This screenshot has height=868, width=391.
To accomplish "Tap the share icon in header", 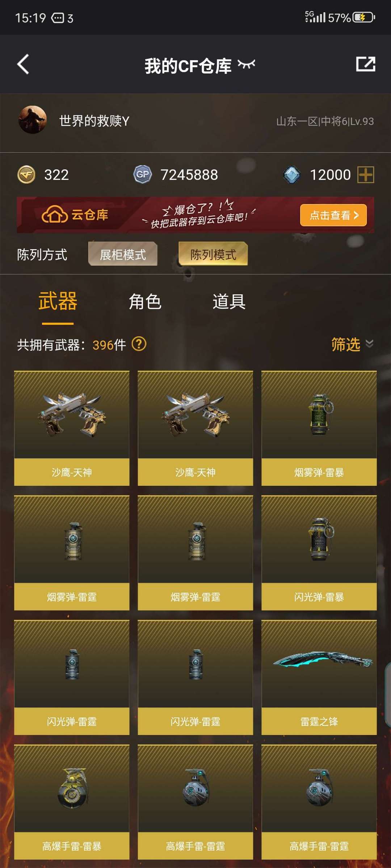I will tap(366, 64).
